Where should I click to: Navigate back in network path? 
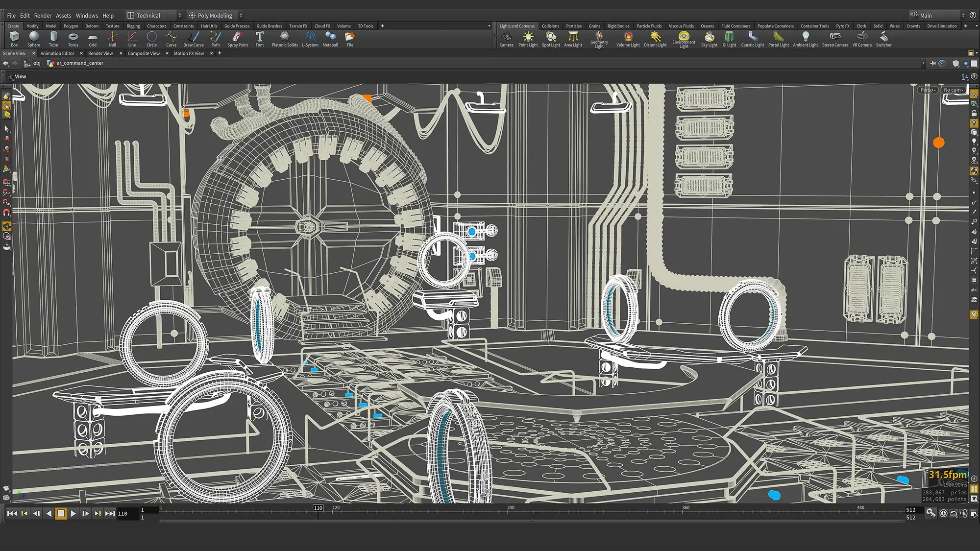coord(6,63)
